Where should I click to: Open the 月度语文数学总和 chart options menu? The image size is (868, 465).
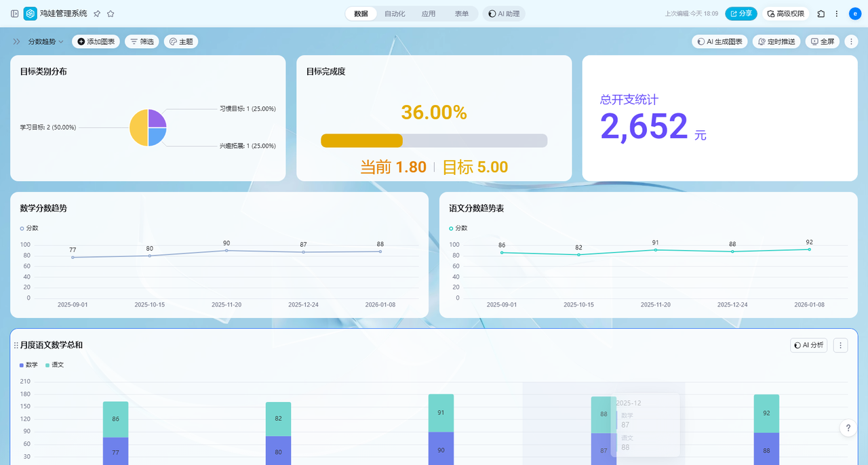tap(841, 345)
